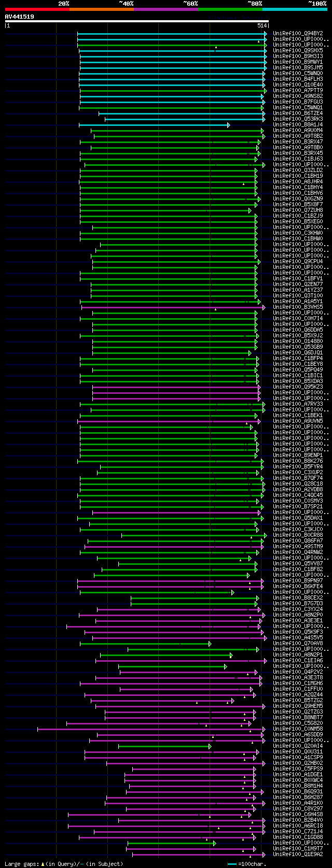Select the AV441519 query title
Image resolution: width=332 pixels, height=868 pixels.
point(20,17)
